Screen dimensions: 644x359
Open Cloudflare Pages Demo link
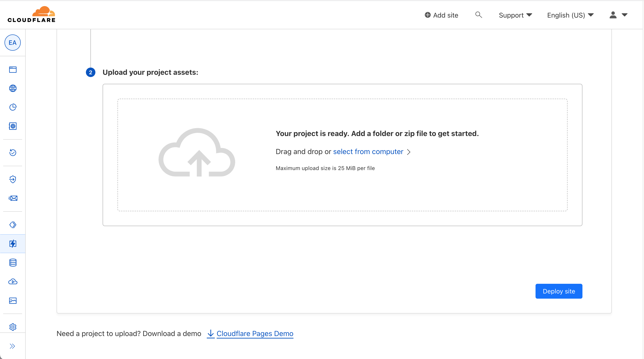tap(255, 334)
